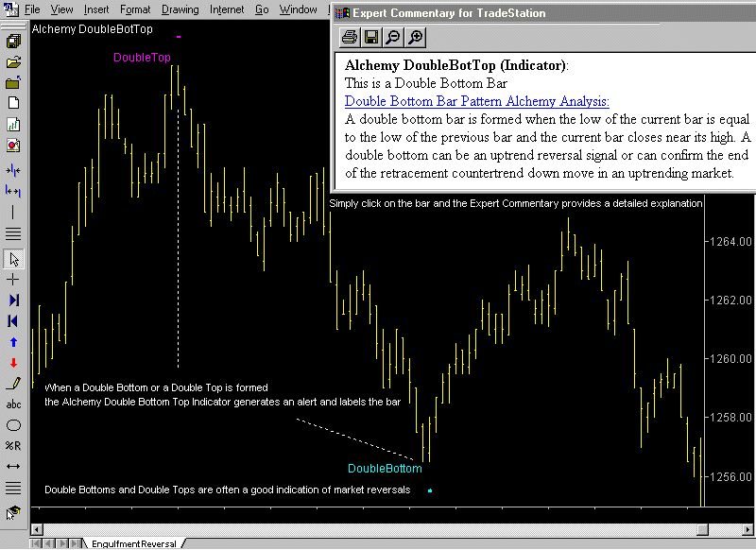Select the horizontal double-arrow tool
The width and height of the screenshot is (756, 550).
13,467
